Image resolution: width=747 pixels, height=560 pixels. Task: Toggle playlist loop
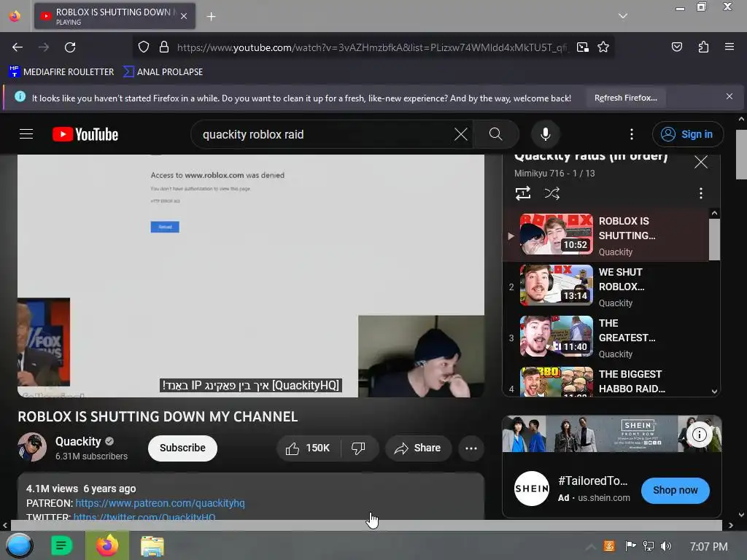pyautogui.click(x=522, y=193)
